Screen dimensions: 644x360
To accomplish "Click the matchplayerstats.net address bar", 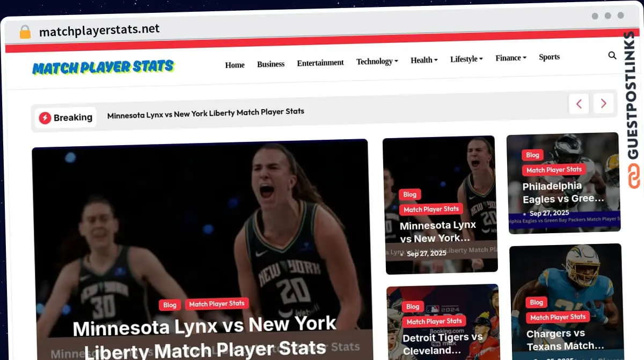I will pyautogui.click(x=99, y=30).
